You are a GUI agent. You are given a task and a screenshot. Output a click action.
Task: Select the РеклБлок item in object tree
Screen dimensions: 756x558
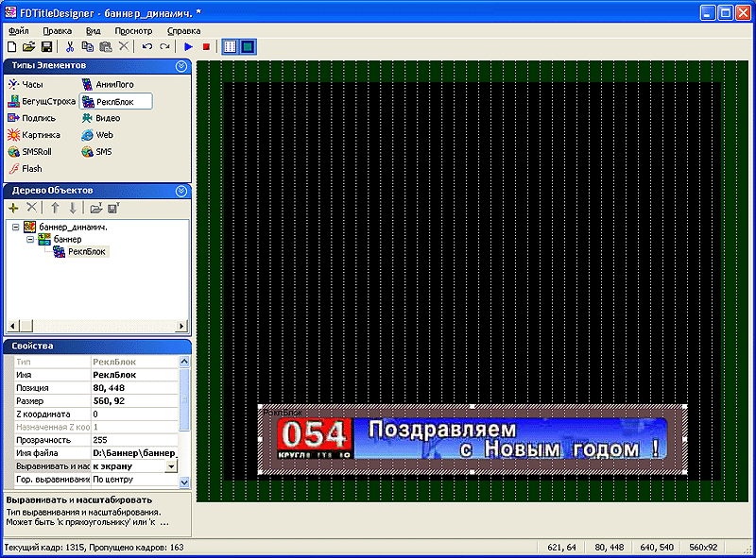click(86, 251)
